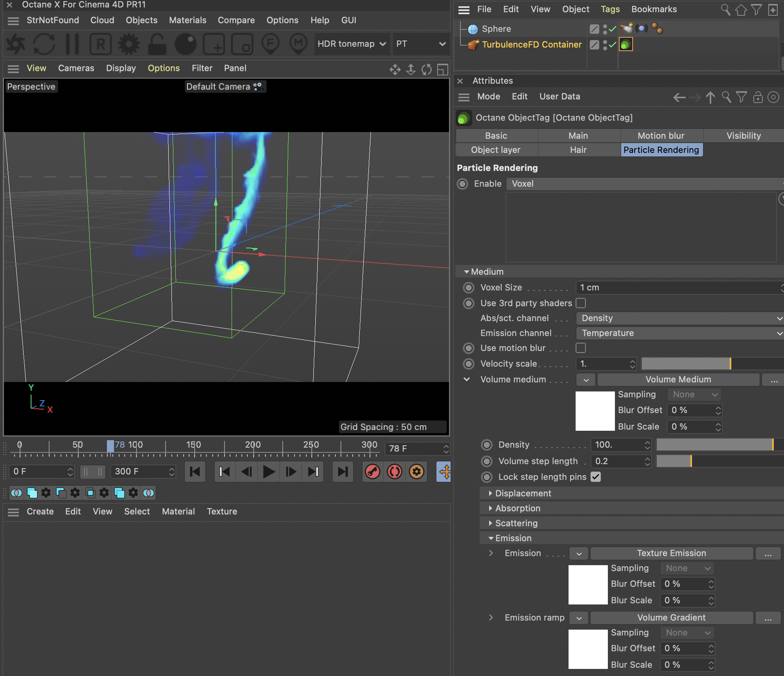Open the Materials menu in Octane
The image size is (784, 676).
click(188, 20)
